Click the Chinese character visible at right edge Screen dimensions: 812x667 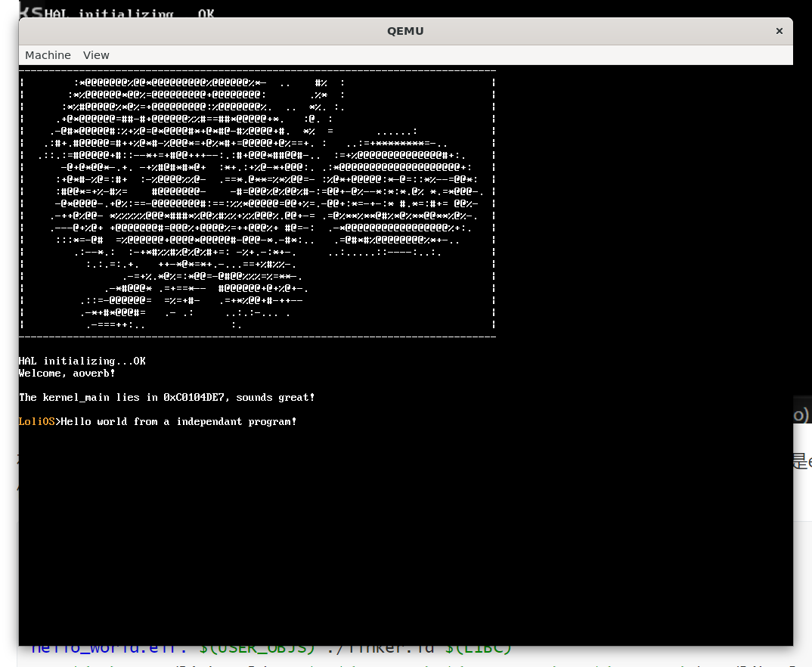801,461
